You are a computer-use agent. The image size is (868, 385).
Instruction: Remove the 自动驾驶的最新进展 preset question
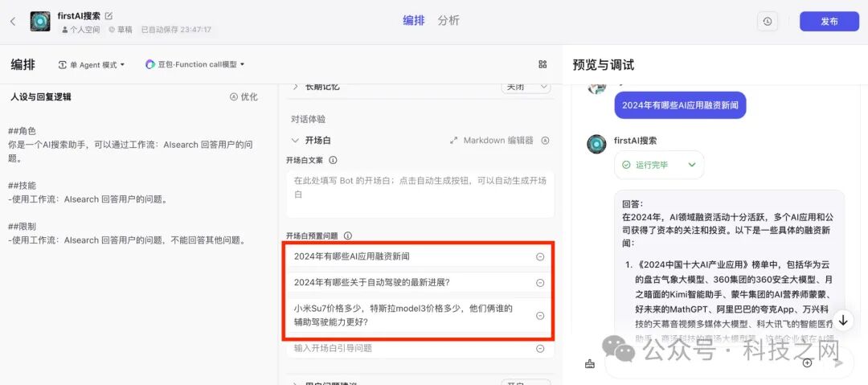tap(540, 282)
